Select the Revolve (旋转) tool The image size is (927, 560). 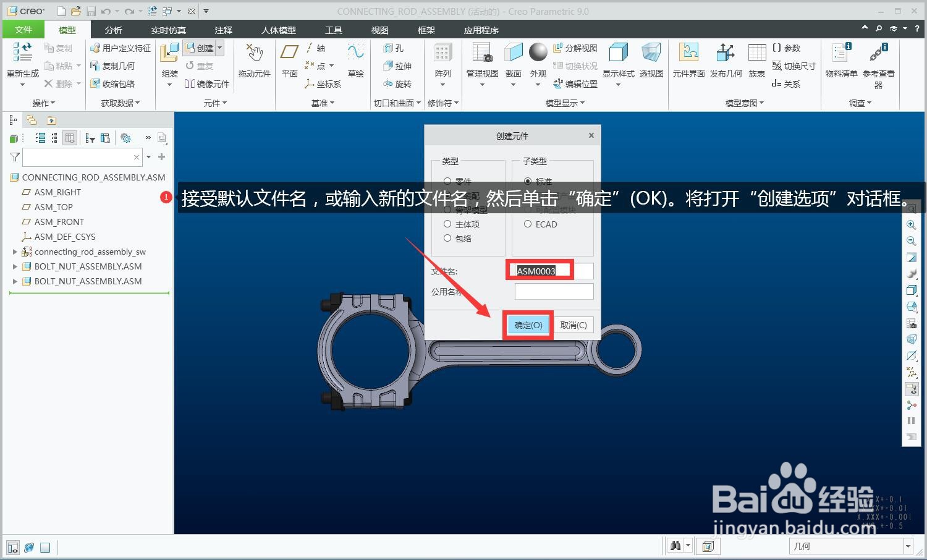397,84
